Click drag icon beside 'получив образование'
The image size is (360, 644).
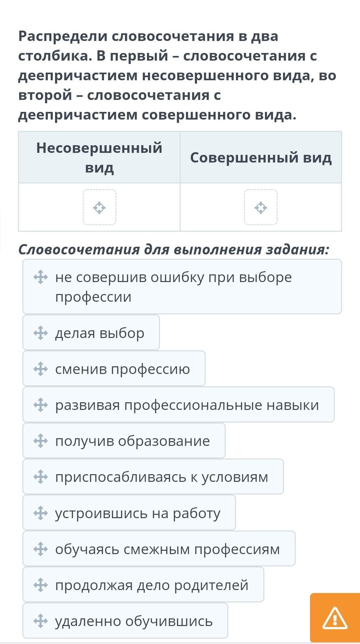coord(40,441)
